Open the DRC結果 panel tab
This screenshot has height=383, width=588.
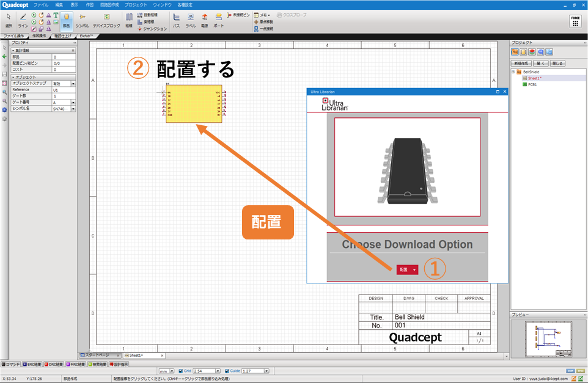(x=54, y=364)
